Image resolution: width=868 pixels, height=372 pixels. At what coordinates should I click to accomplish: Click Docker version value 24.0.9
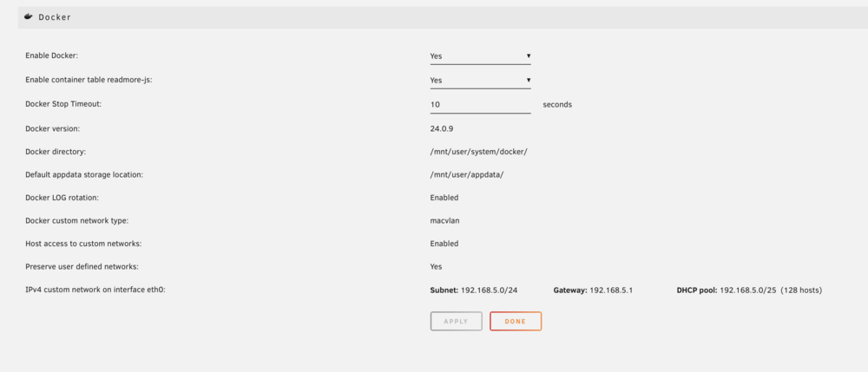[x=442, y=129]
